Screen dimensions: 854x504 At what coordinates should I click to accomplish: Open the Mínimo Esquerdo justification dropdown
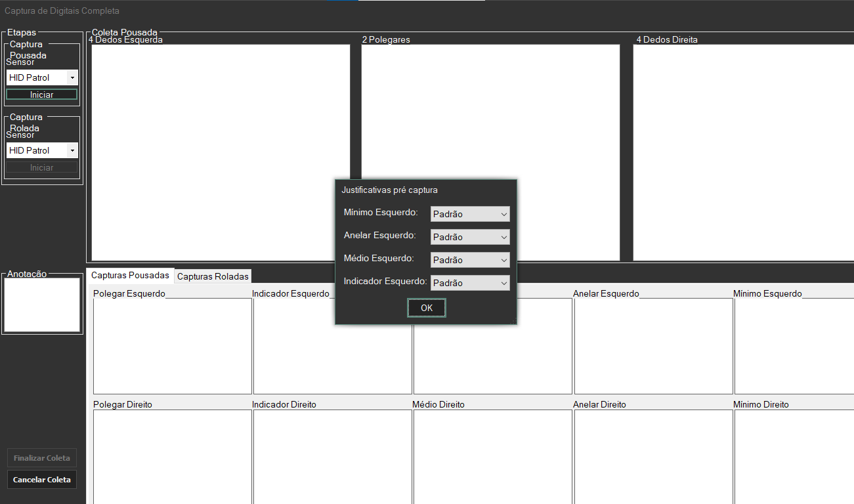(x=470, y=214)
